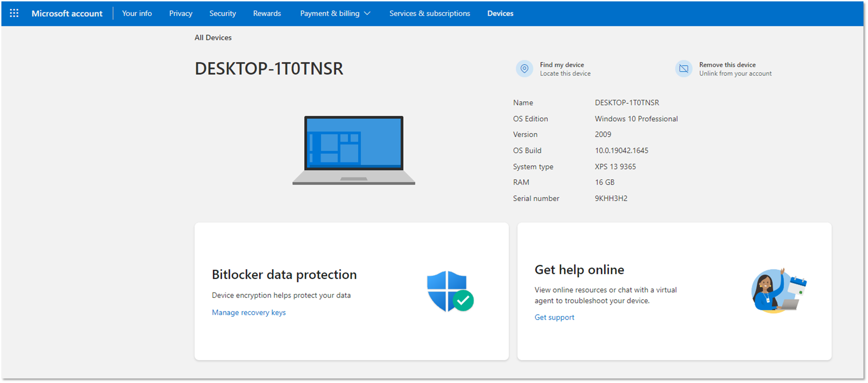Click the Find my device location pin icon

[x=524, y=68]
